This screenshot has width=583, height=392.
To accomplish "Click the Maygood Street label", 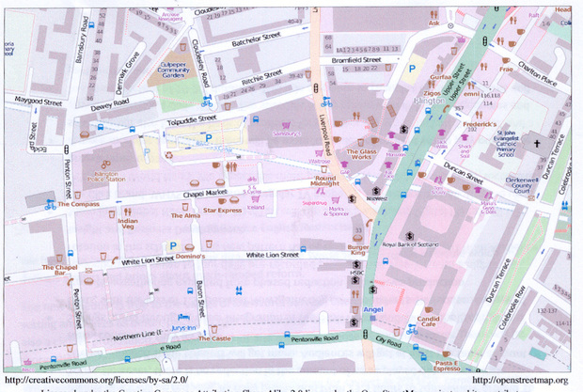I will 39,101.
